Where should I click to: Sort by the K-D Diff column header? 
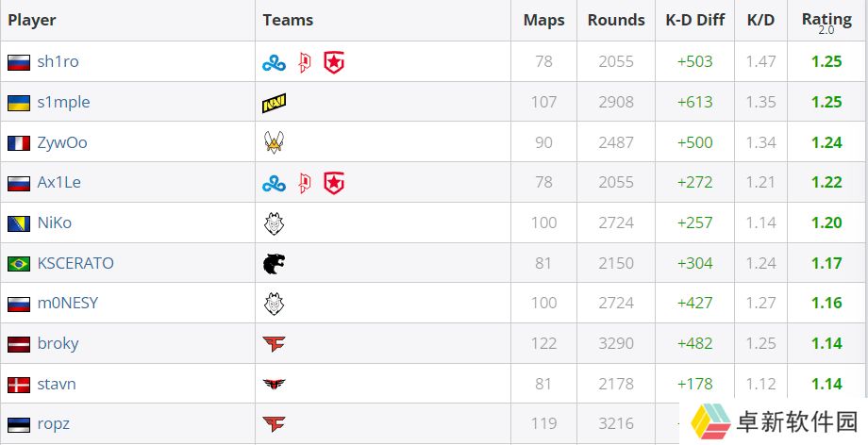695,20
